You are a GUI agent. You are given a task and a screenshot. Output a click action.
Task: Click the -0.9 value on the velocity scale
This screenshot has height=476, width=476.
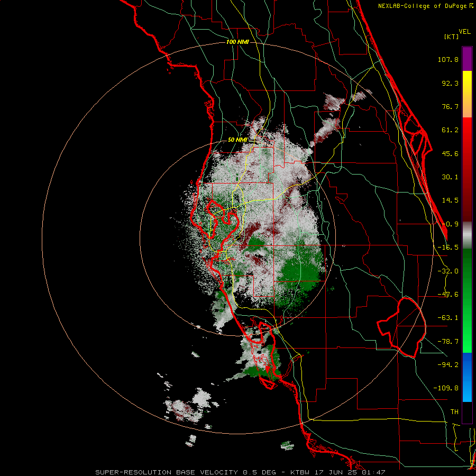(450, 224)
